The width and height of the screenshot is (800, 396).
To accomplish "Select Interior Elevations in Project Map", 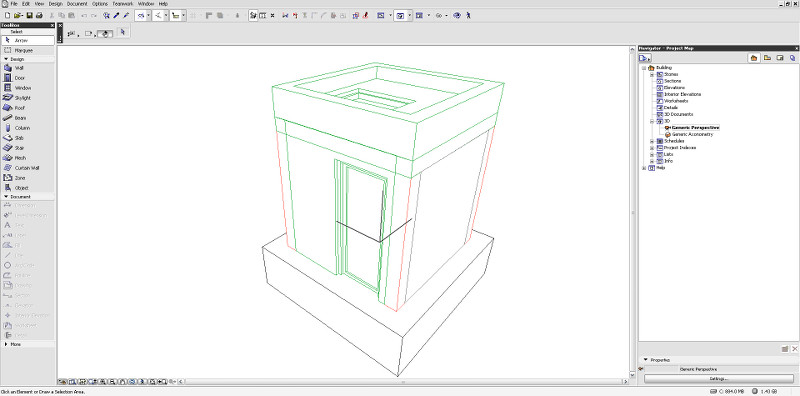I will 682,94.
